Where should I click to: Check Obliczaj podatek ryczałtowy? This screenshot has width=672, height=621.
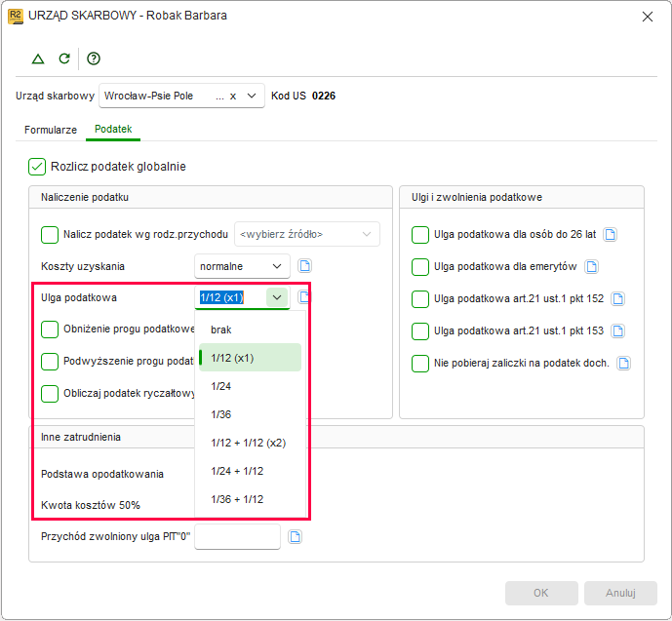pos(50,394)
